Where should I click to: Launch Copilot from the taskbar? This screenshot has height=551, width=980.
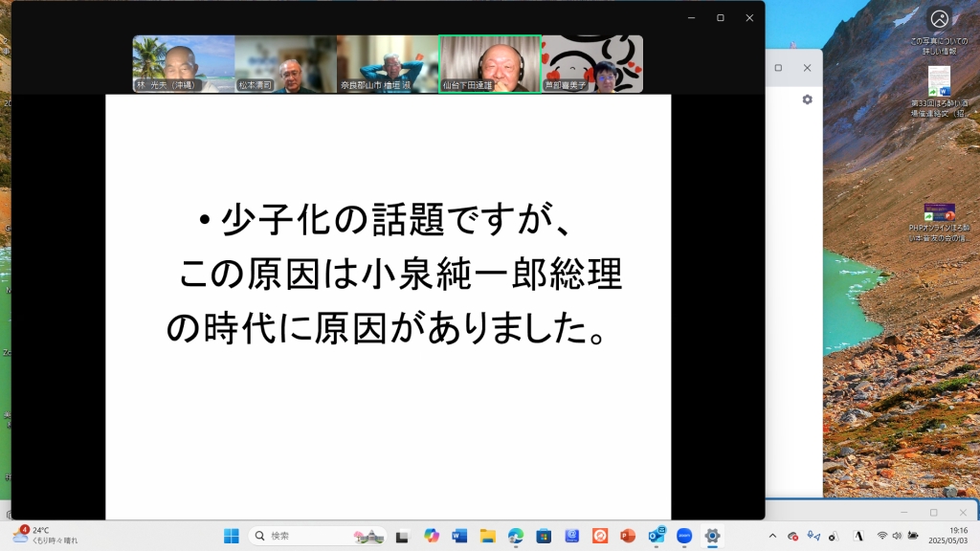[432, 536]
